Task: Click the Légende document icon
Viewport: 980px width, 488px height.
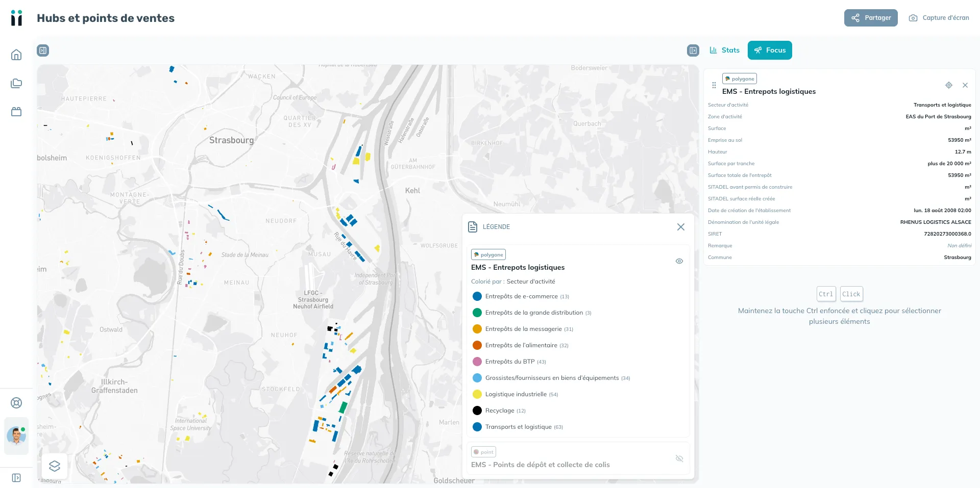Action: [x=473, y=227]
